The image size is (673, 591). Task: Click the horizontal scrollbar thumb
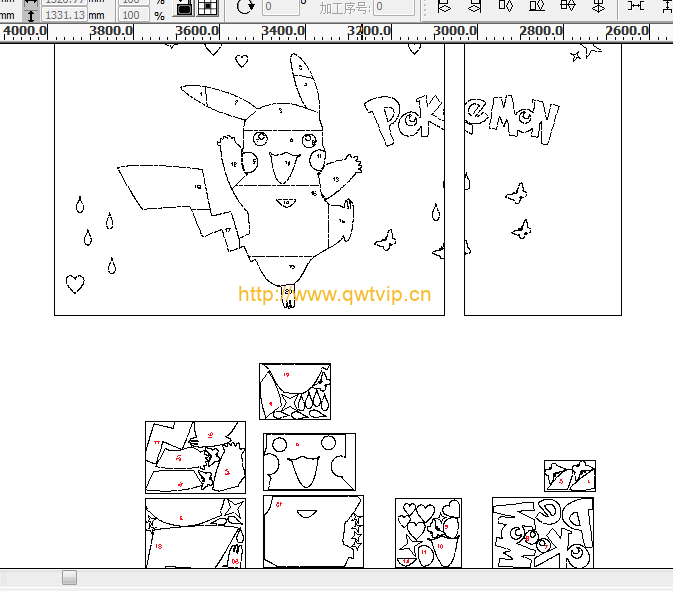tap(70, 577)
